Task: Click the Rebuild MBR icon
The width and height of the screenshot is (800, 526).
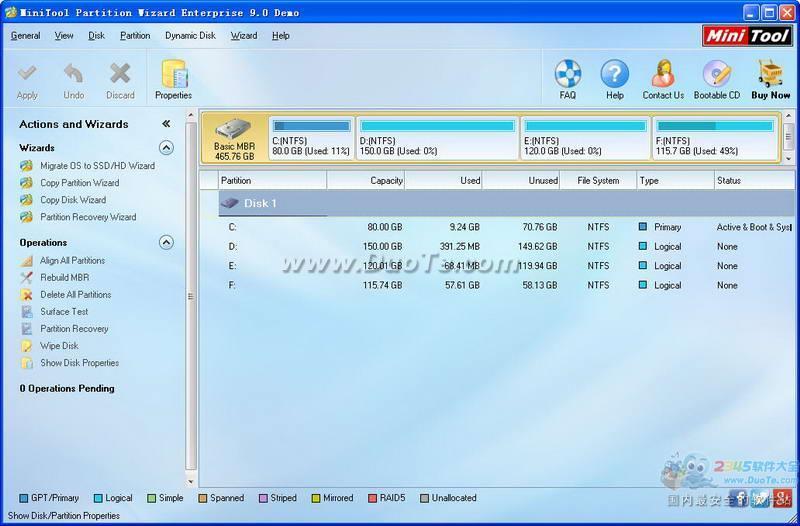Action: coord(27,278)
